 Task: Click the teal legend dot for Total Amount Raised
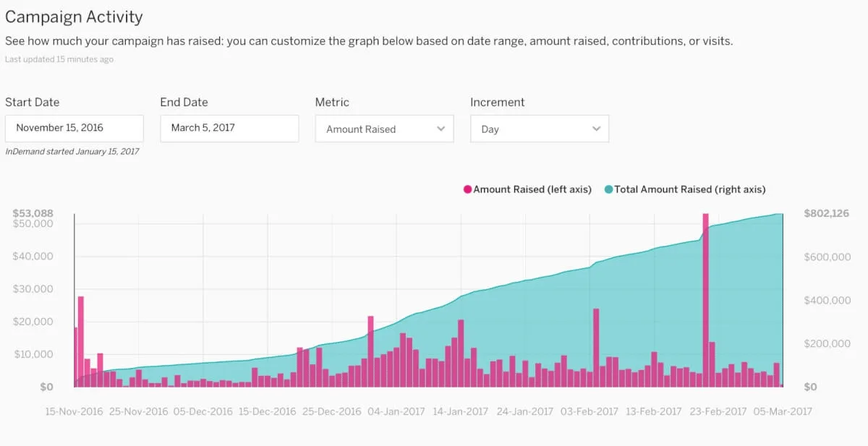[x=608, y=189]
